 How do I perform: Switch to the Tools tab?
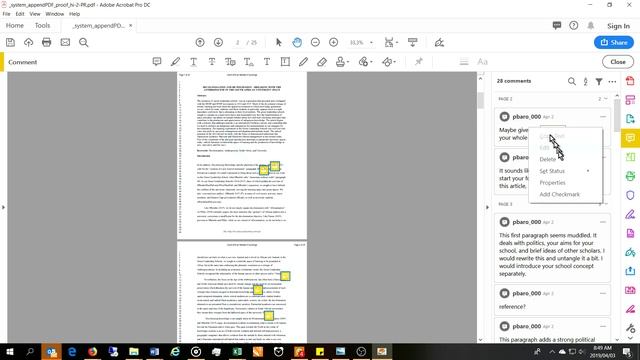42,25
